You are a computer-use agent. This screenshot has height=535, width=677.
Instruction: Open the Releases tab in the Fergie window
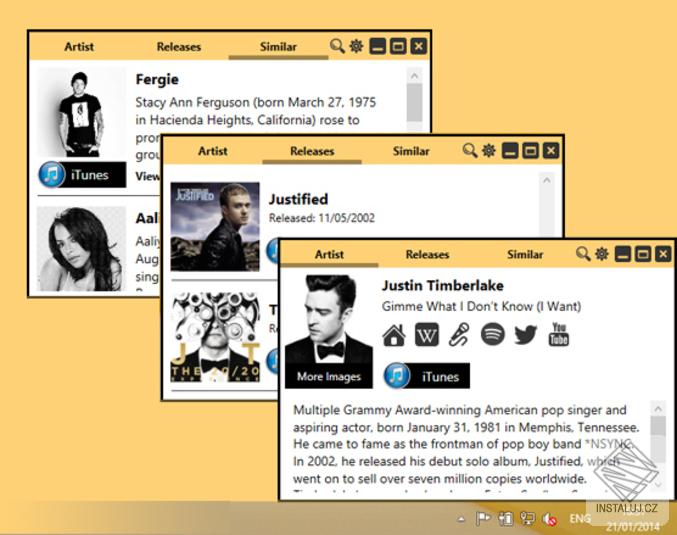click(179, 47)
